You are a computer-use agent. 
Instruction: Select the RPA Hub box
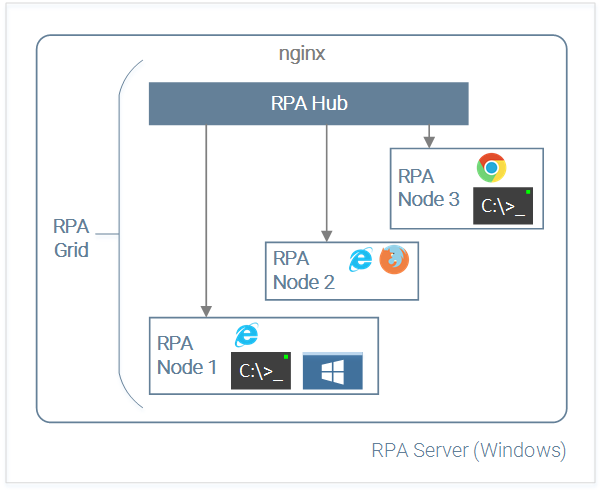[x=309, y=103]
